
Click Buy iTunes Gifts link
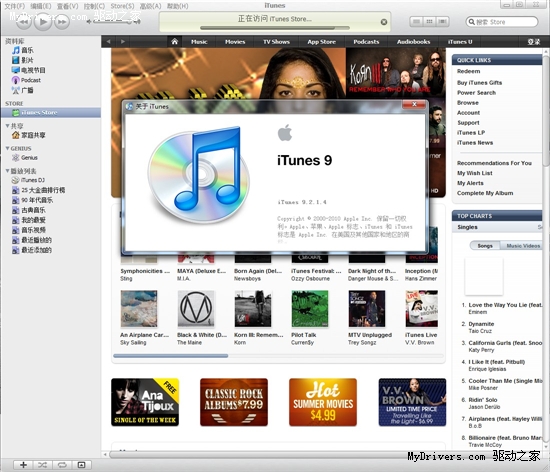[479, 83]
